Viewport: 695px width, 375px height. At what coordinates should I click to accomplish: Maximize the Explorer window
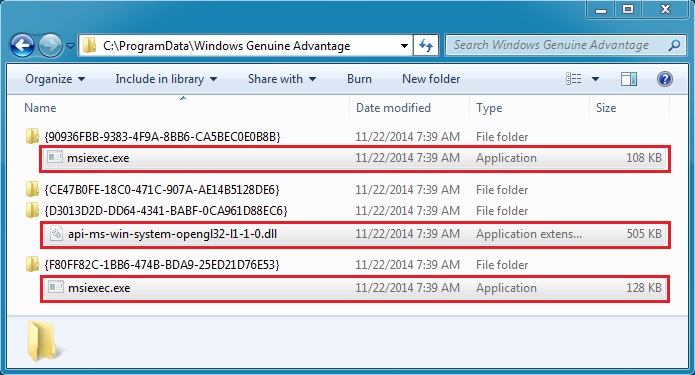click(628, 9)
